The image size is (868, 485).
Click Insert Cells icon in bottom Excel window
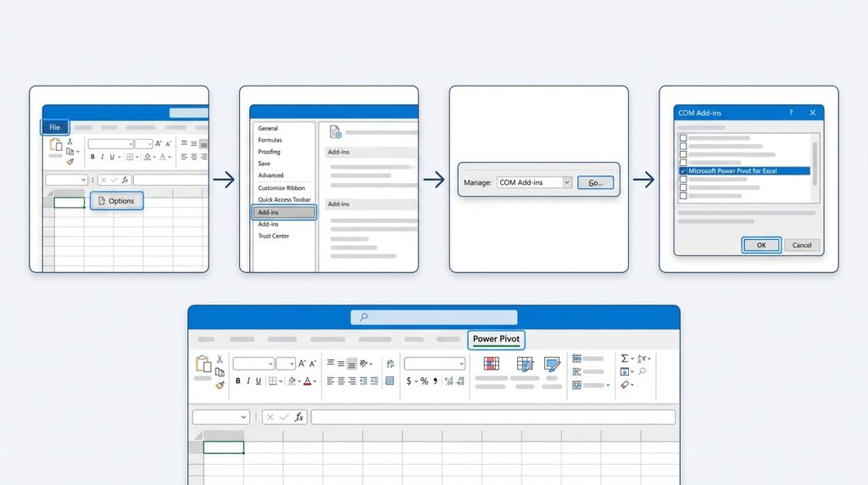coord(576,359)
